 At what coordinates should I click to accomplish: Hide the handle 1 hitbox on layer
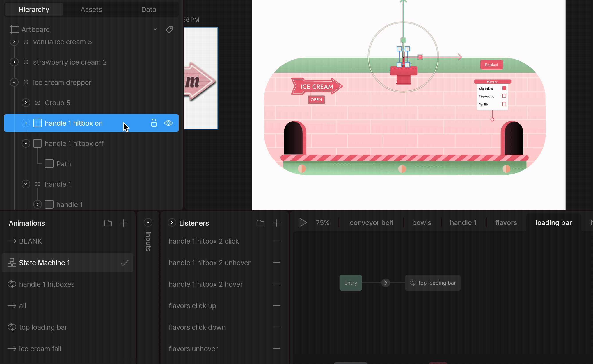click(x=168, y=123)
